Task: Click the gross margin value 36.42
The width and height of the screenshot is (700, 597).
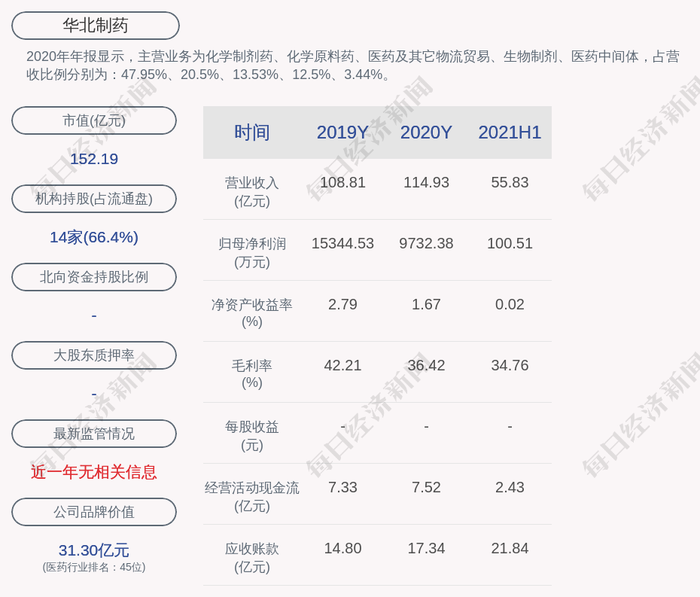Action: pyautogui.click(x=426, y=365)
